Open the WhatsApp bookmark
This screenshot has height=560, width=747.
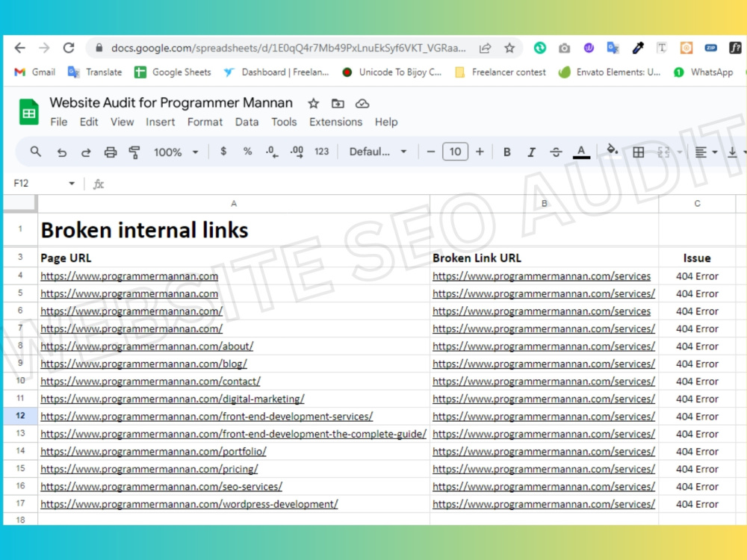coord(703,72)
